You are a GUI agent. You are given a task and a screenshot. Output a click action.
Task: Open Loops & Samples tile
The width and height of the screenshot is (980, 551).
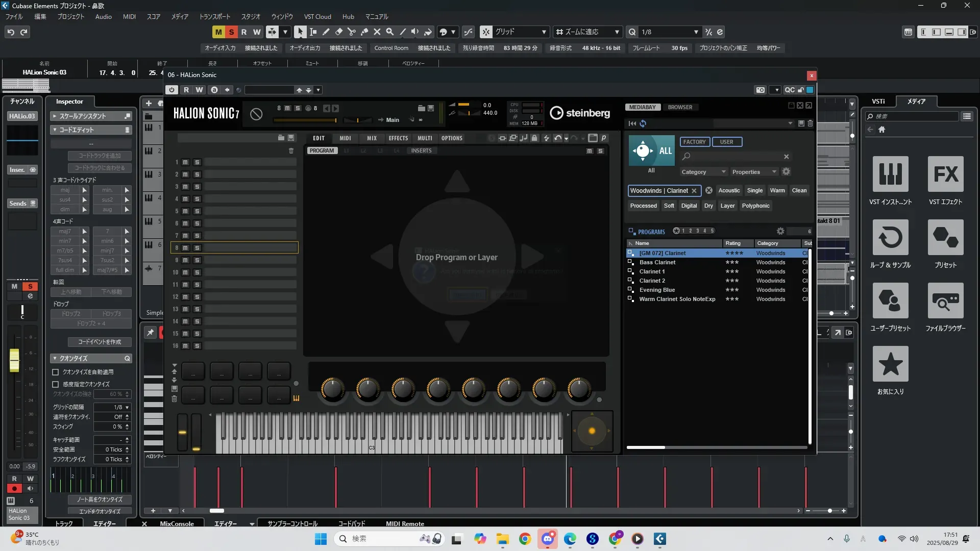coord(890,238)
